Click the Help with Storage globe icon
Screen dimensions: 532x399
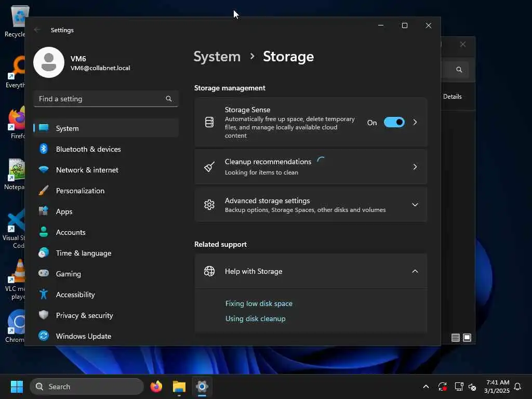(x=209, y=271)
